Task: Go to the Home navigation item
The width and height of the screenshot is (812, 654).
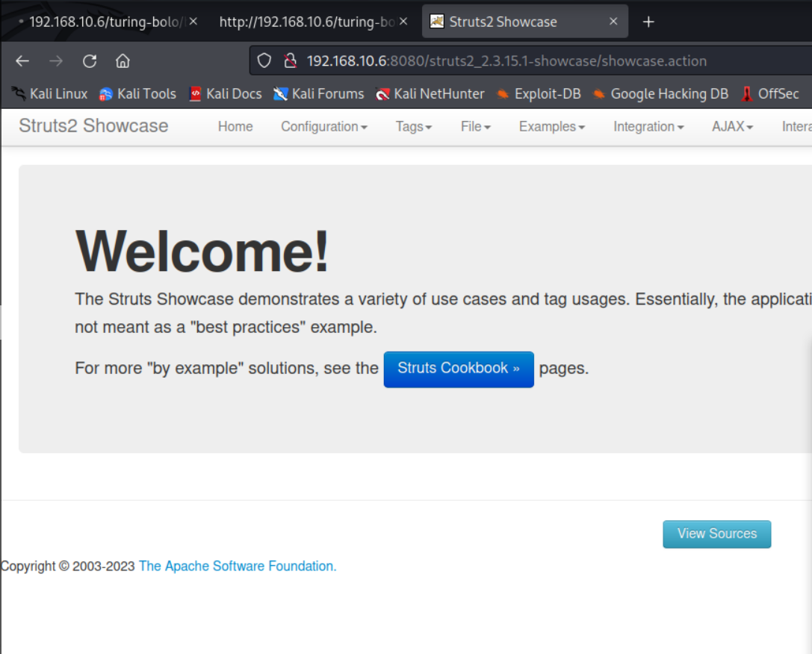Action: (x=235, y=127)
